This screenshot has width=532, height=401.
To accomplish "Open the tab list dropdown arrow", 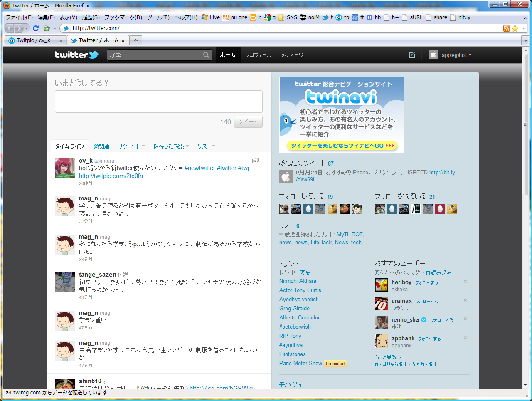I will click(x=525, y=41).
